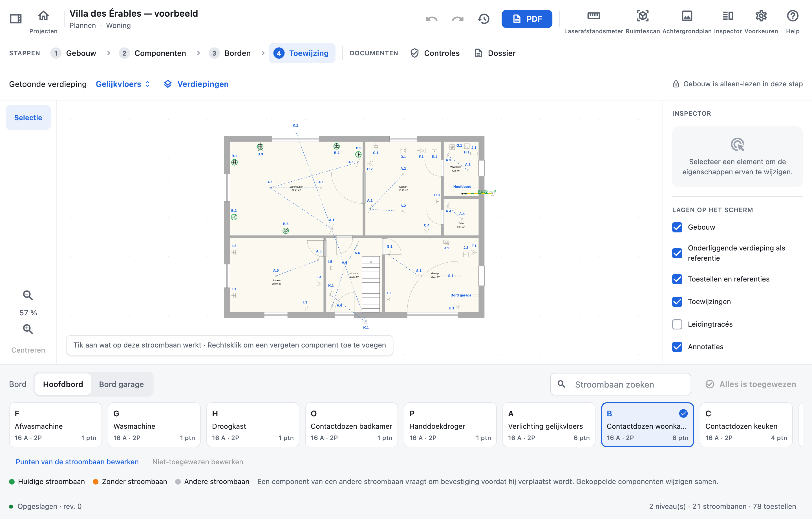Select step 4 Toewijzing
The image size is (812, 519).
click(x=302, y=53)
